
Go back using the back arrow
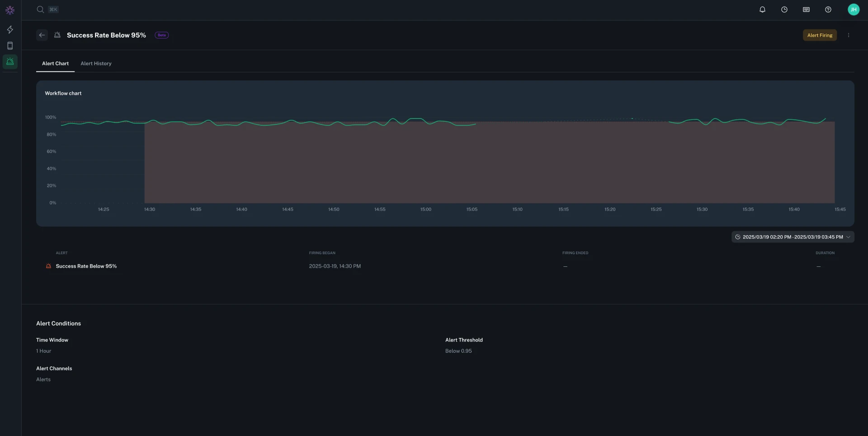click(42, 35)
